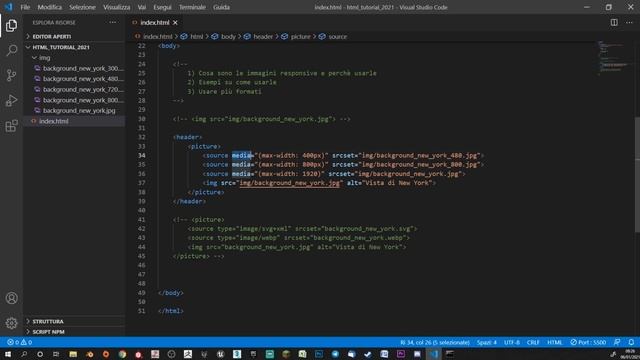Click cursor position Ri 34, col 26
Screen dimensions: 640x360
435,342
